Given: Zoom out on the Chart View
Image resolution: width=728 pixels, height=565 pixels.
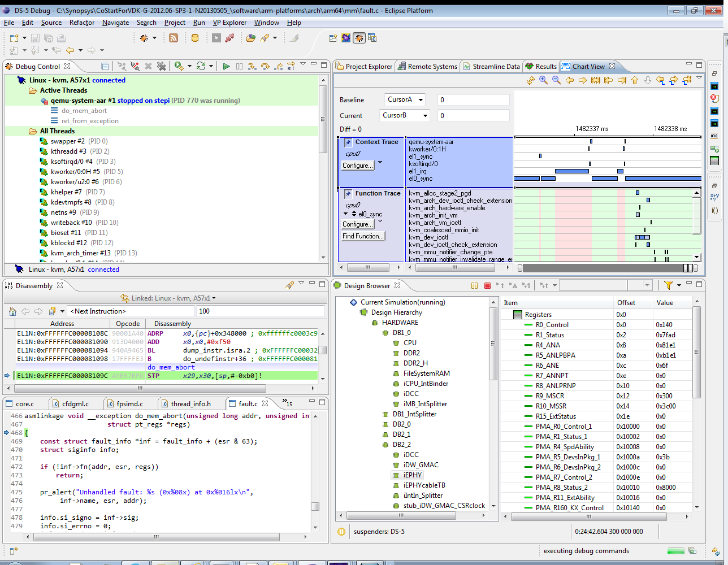Looking at the screenshot, I should [556, 80].
